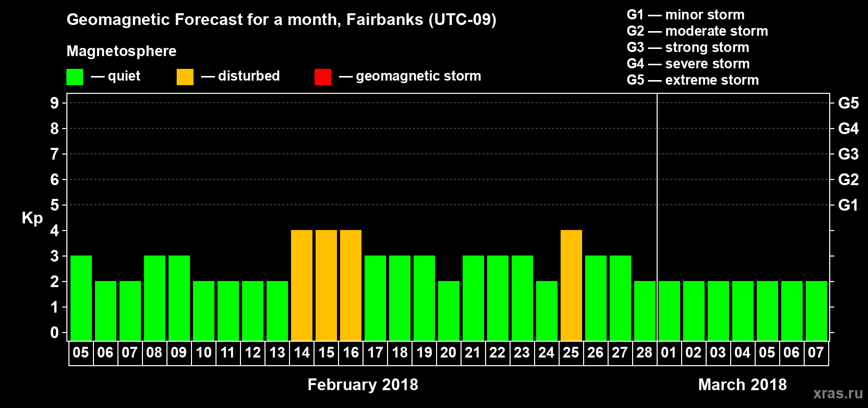Viewport: 868px width, 408px height.
Task: Click 'G1 — minor storm' legend text
Action: pyautogui.click(x=686, y=15)
